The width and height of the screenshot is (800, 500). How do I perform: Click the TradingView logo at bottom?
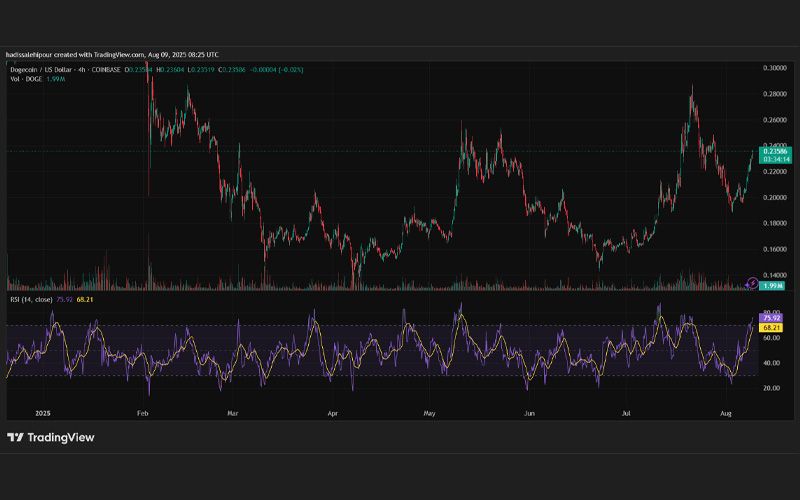[51, 437]
